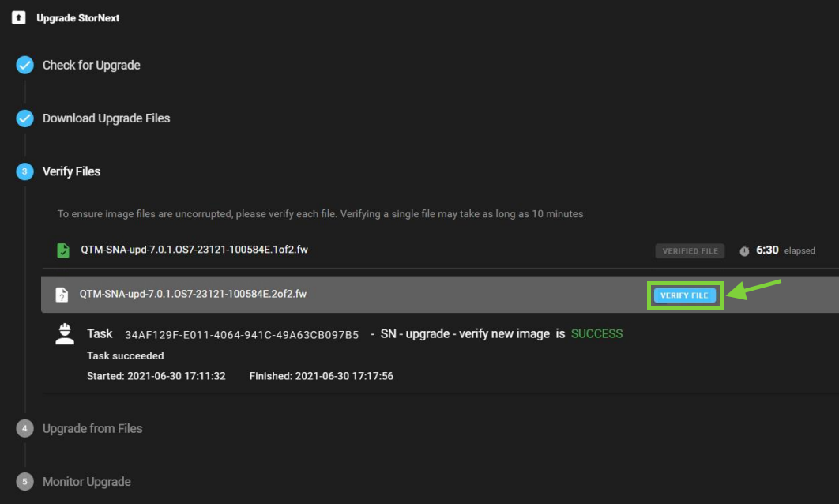Open the Download Upgrade Files step
Image resolution: width=839 pixels, height=504 pixels.
pyautogui.click(x=107, y=118)
